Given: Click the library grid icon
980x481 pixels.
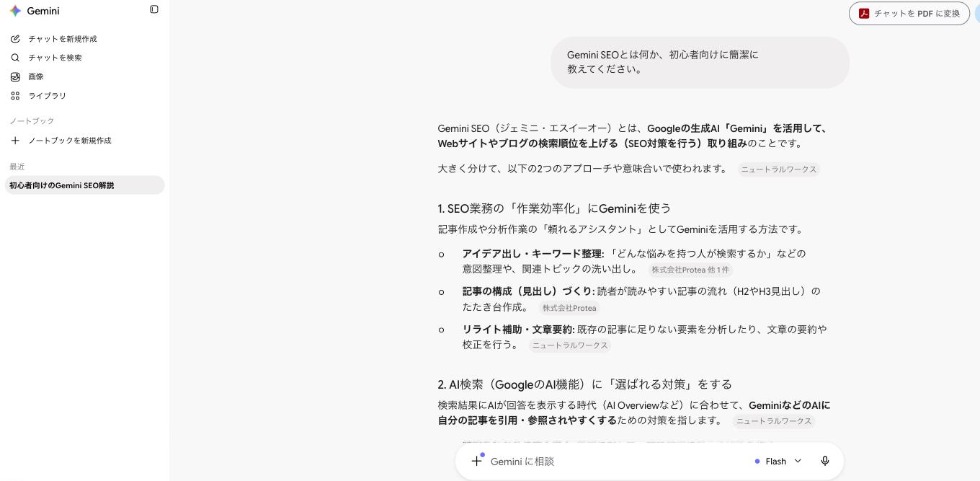Looking at the screenshot, I should 15,96.
